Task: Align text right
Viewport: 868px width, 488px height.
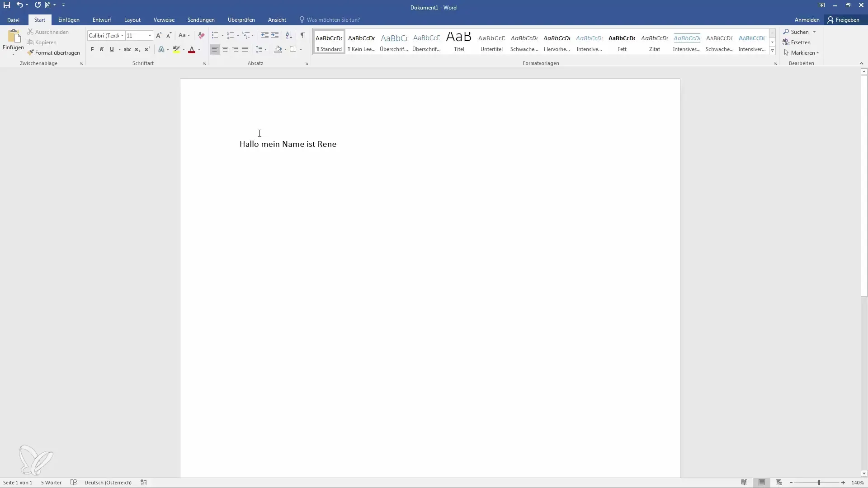Action: tap(235, 49)
